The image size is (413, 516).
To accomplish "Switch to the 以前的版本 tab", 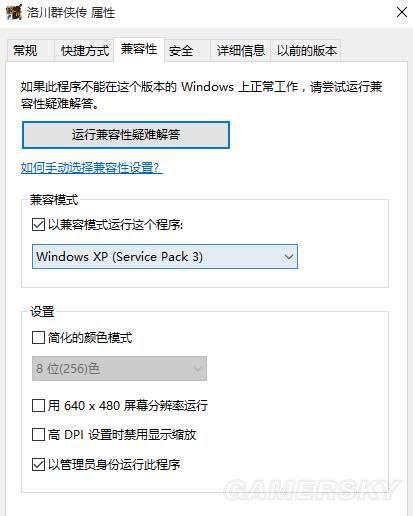I will (306, 50).
